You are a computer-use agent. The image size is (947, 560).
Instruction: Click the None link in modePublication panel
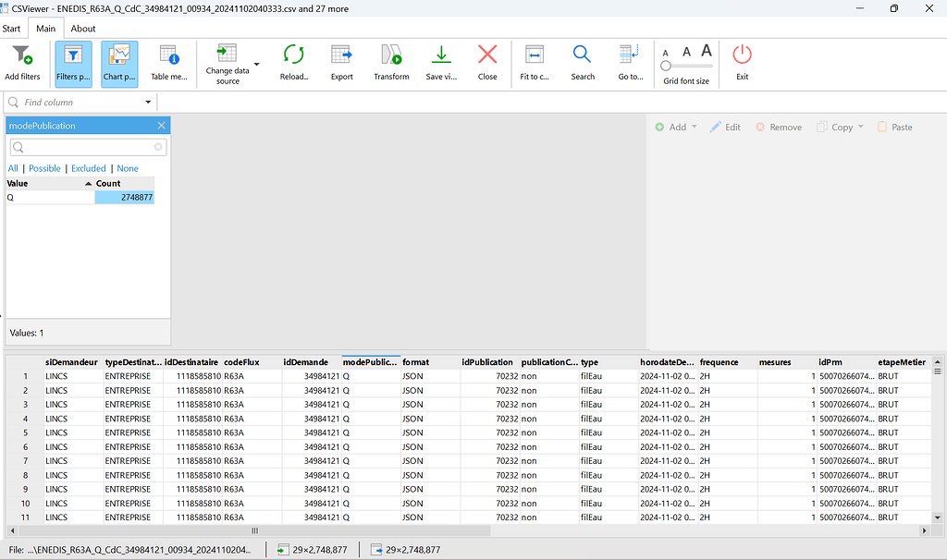tap(127, 168)
